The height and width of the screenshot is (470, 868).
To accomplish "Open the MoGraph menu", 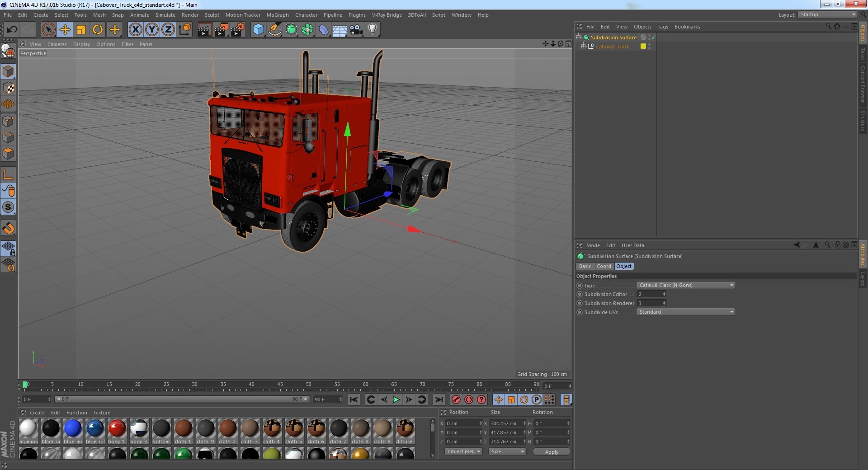I will (x=278, y=15).
